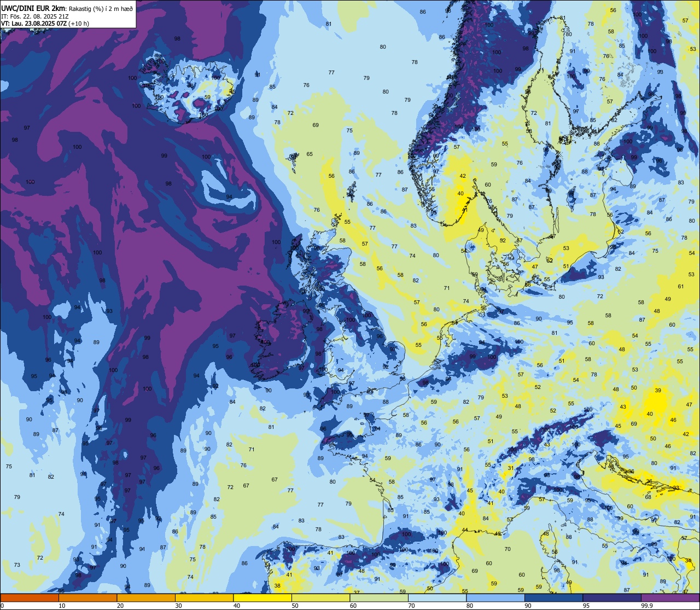This screenshot has width=700, height=610.
Task: Click the humidity value '39' on the map
Action: 658,390
